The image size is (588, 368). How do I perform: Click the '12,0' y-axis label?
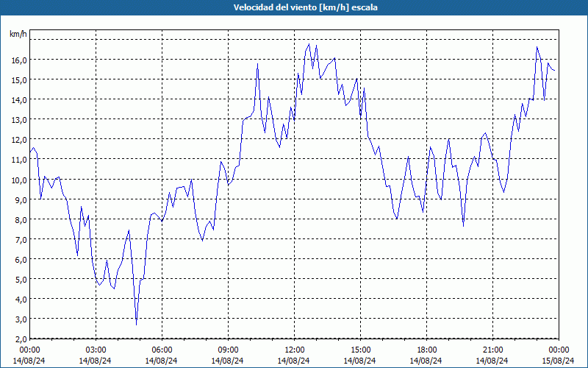pyautogui.click(x=19, y=140)
